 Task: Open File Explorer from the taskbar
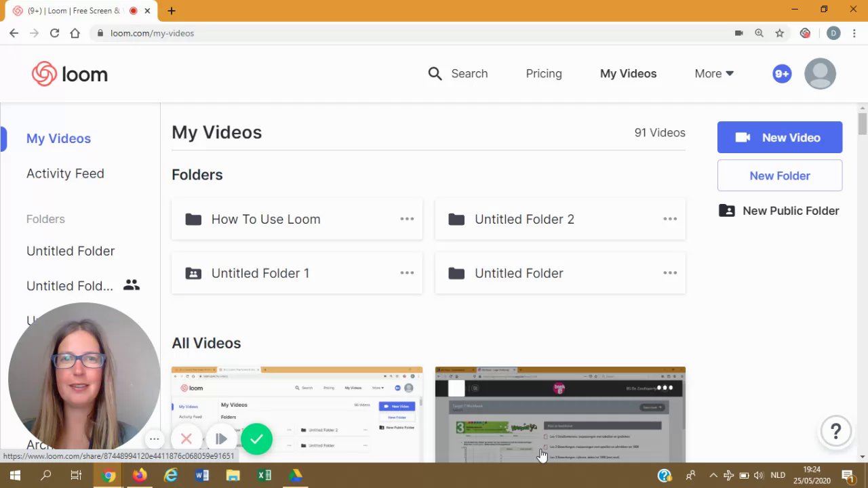[233, 475]
